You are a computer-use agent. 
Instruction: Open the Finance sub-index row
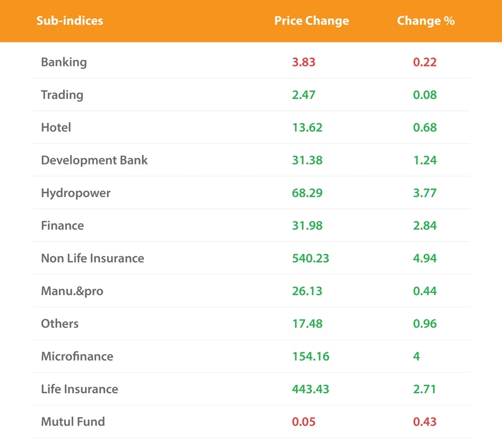coord(62,226)
